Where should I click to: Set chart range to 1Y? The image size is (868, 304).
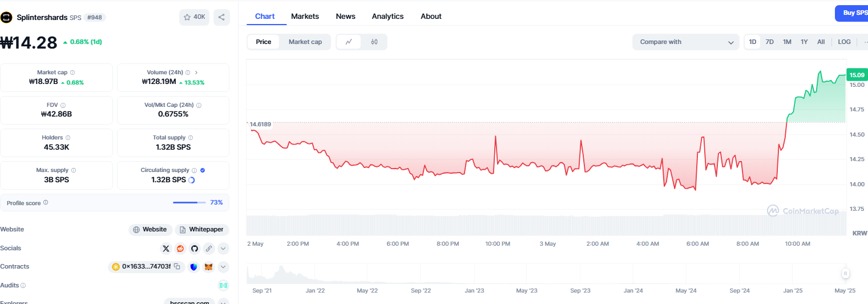point(804,42)
